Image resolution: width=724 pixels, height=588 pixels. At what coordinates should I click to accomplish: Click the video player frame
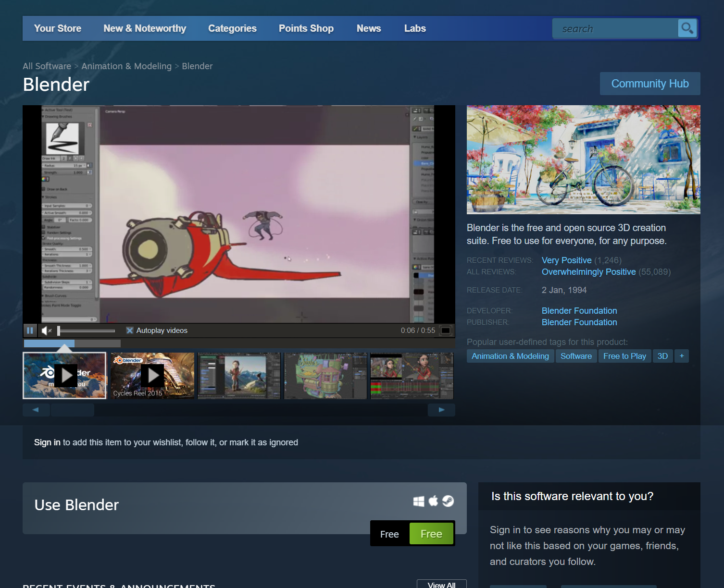click(x=239, y=214)
